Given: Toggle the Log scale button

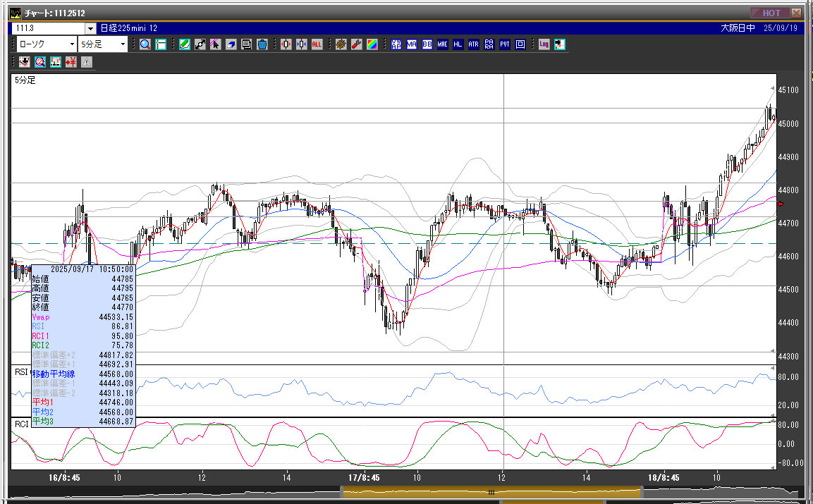Looking at the screenshot, I should tap(544, 44).
